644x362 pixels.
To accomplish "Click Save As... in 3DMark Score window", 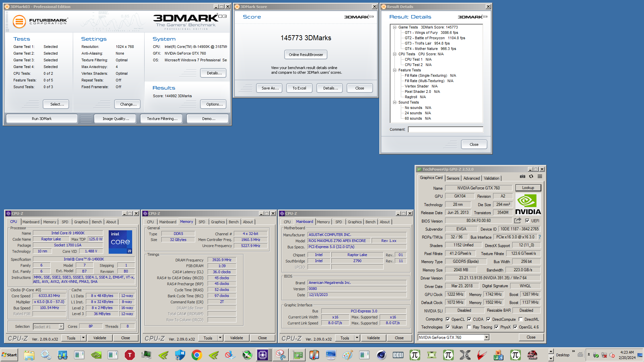I will [270, 88].
